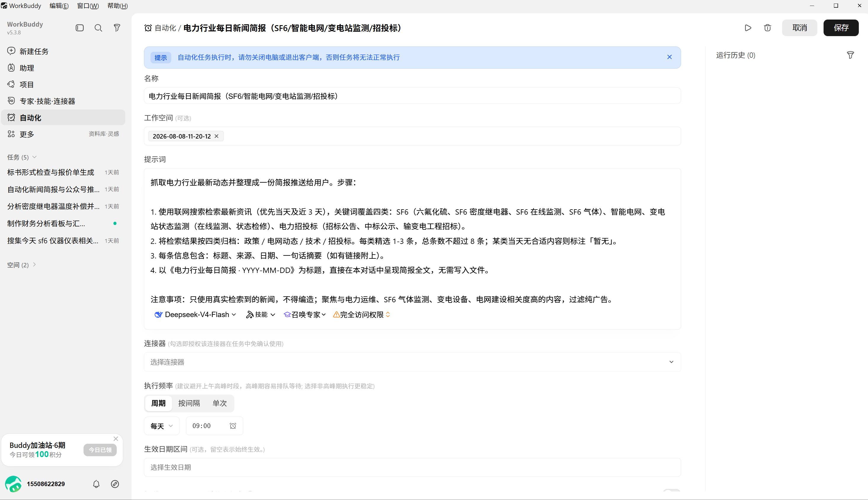The width and height of the screenshot is (868, 500).
Task: Click 取消 button
Action: click(799, 28)
